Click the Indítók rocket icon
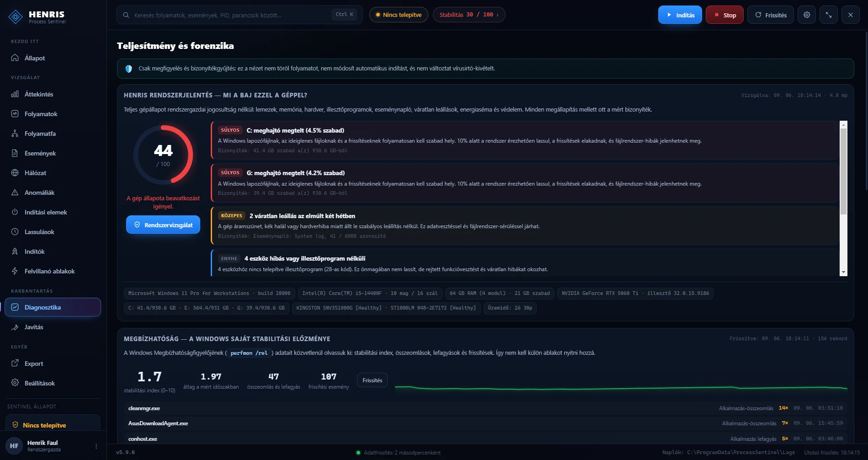This screenshot has width=868, height=460. coord(15,251)
